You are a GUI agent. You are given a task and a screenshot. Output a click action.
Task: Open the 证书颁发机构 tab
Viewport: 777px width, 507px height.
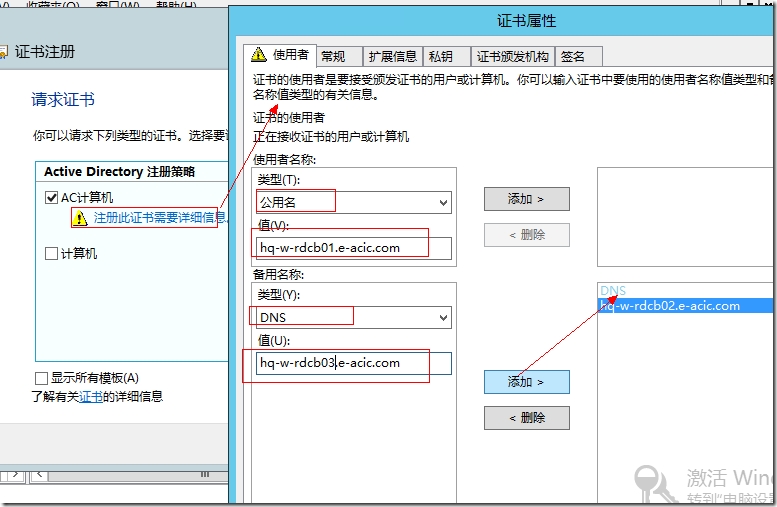tap(513, 56)
